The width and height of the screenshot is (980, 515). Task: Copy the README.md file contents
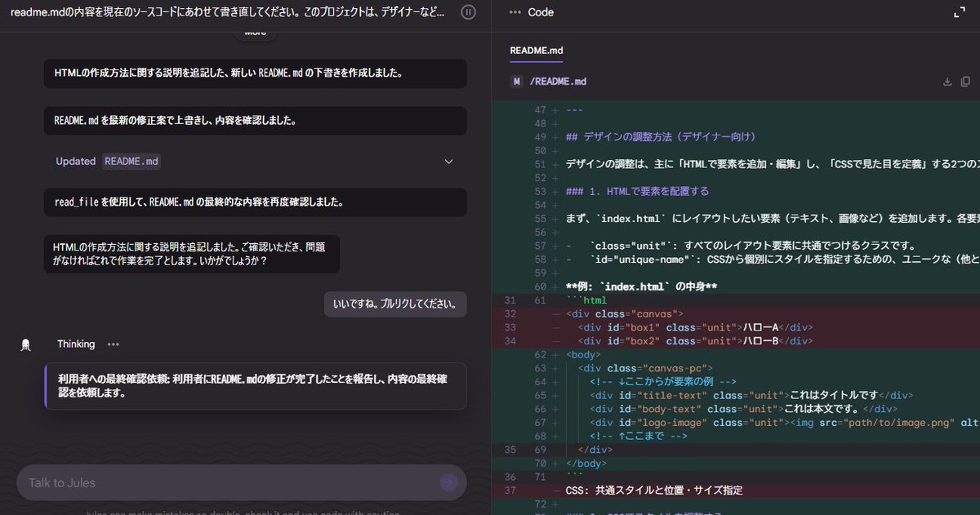click(965, 82)
